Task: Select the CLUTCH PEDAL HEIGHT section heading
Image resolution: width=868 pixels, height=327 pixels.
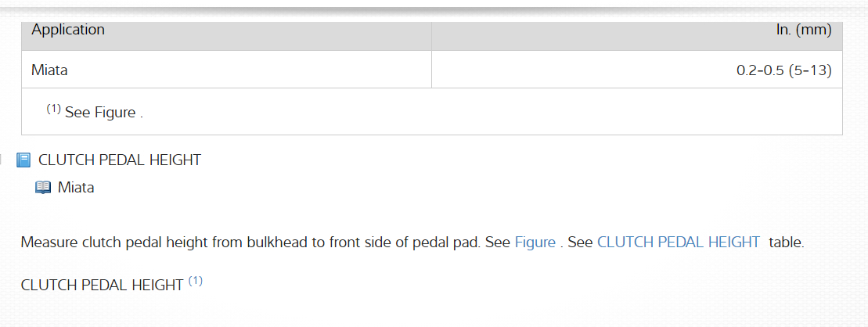Action: click(x=120, y=160)
